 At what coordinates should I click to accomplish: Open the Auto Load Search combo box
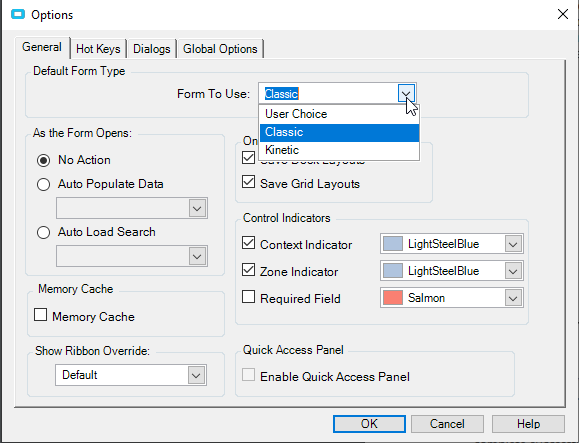[x=132, y=256]
